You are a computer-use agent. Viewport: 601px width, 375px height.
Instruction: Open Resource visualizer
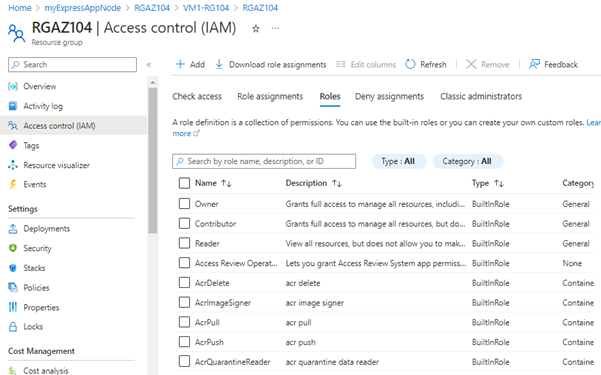(56, 165)
